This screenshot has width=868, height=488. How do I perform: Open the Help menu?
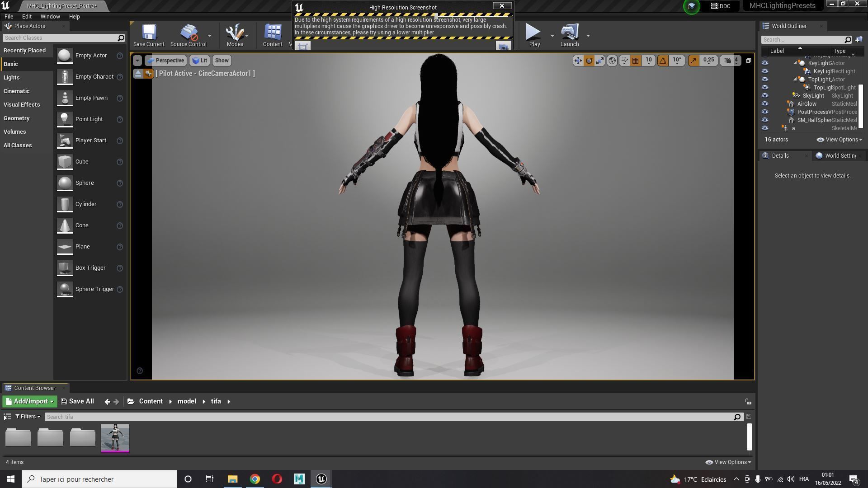point(74,17)
